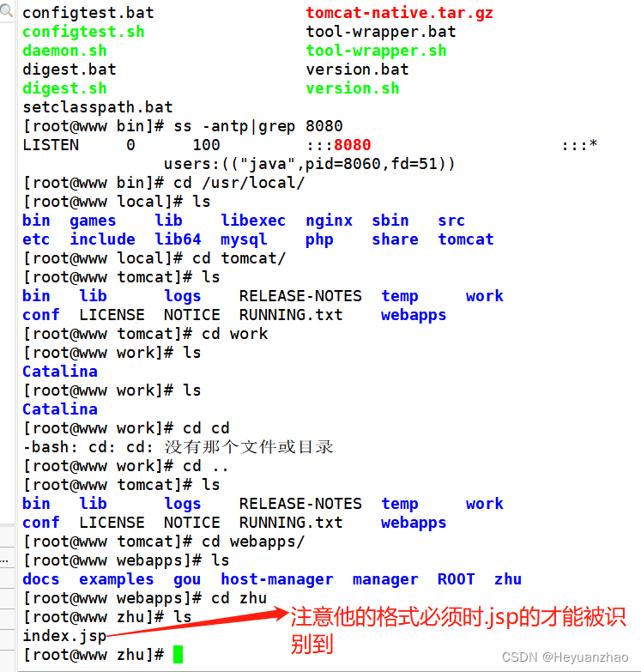Select the configtest.bat file name
Viewport: 641px width, 672px height.
click(x=88, y=12)
